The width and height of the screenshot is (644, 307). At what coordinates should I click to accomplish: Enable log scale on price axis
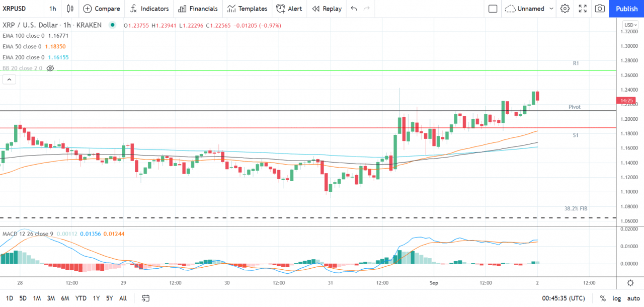point(616,298)
